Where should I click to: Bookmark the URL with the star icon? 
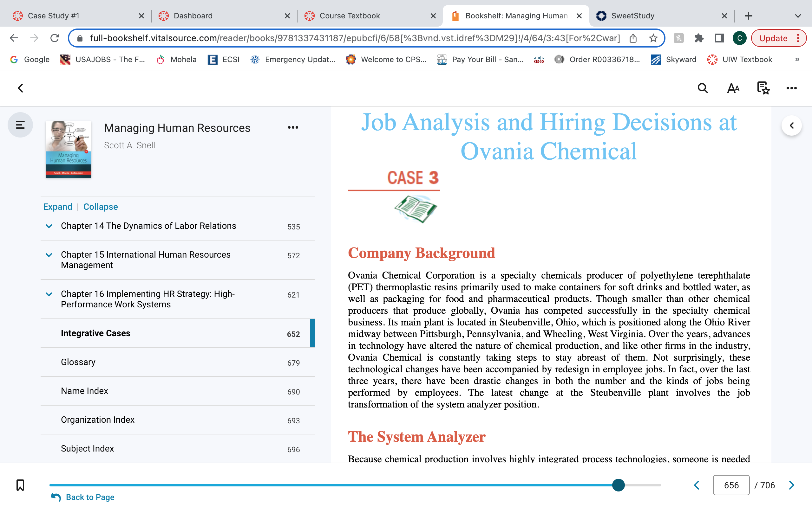click(653, 38)
